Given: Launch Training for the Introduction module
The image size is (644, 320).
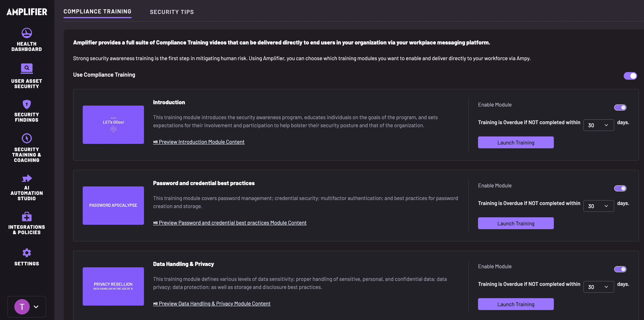Looking at the screenshot, I should coord(516,142).
